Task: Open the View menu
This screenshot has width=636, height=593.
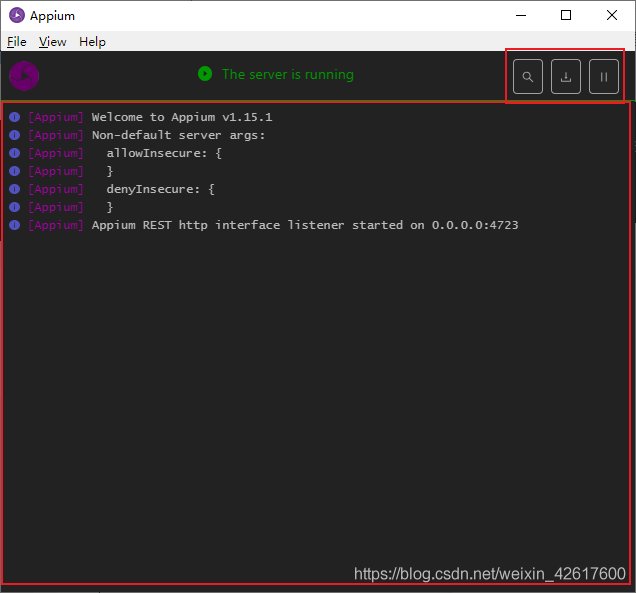Action: click(53, 42)
